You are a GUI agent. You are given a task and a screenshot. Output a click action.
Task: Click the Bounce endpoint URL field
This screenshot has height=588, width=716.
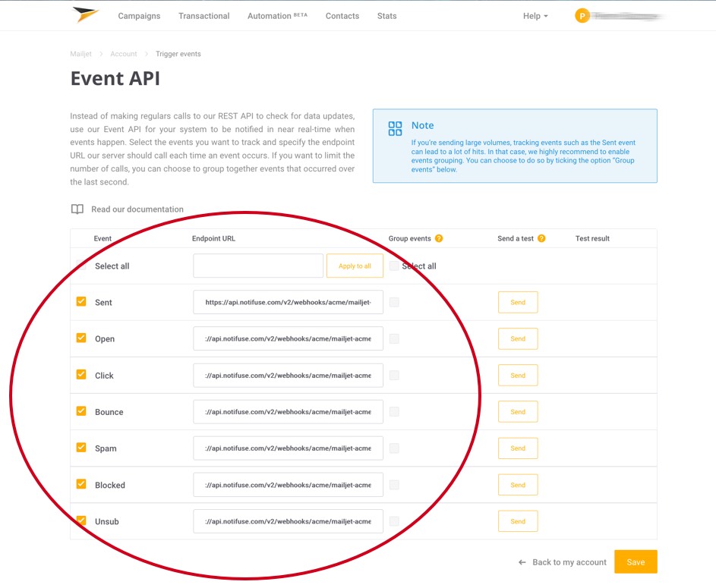[x=288, y=411]
